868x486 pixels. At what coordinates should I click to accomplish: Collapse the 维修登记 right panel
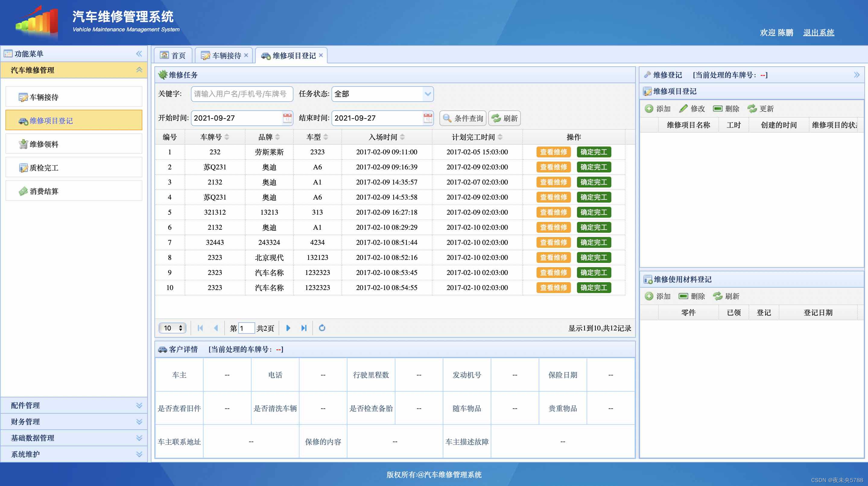tap(857, 75)
